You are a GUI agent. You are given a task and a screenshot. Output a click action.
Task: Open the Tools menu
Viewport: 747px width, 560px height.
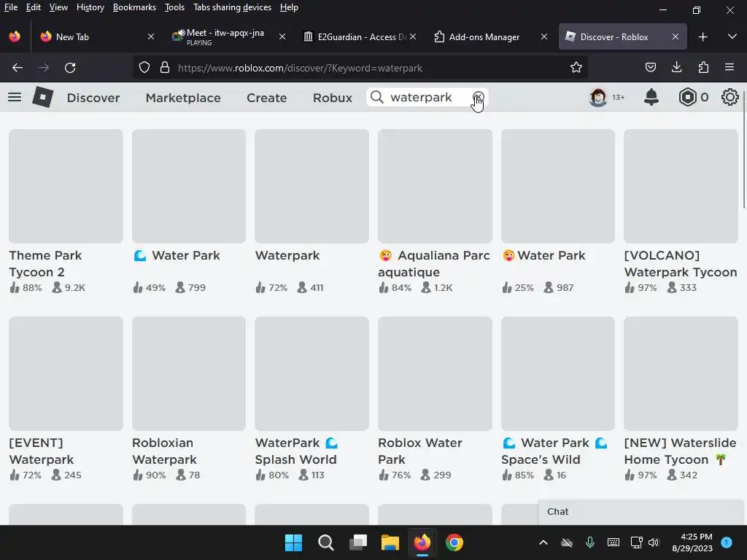pos(174,7)
